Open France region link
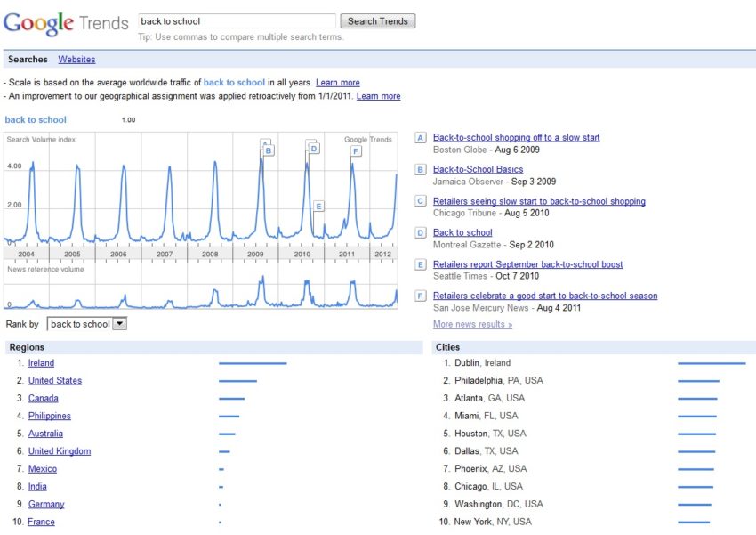This screenshot has width=756, height=535. (41, 522)
